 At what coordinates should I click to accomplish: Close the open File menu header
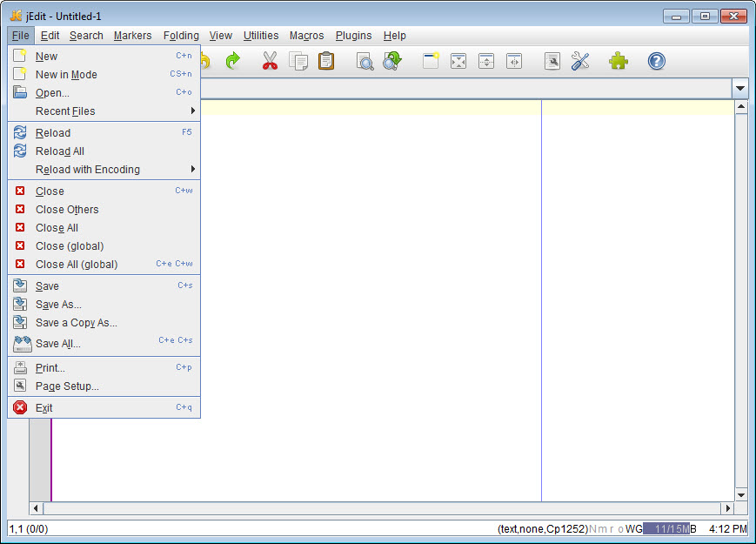tap(21, 35)
